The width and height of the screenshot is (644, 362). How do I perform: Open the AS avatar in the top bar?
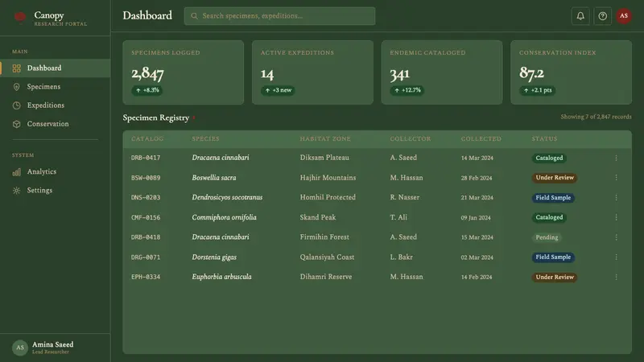click(x=624, y=16)
